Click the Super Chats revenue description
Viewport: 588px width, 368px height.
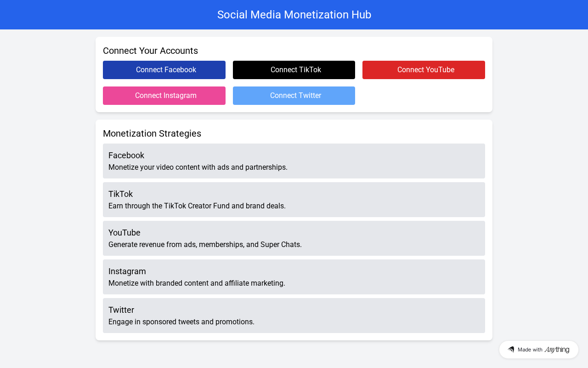(x=205, y=244)
